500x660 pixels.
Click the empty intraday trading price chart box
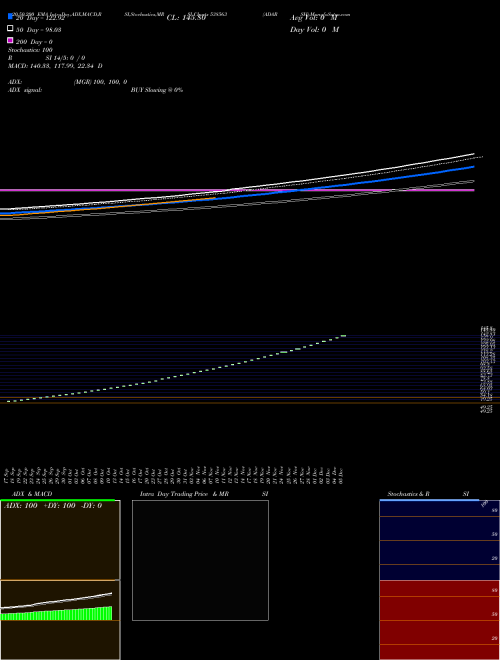click(200, 560)
